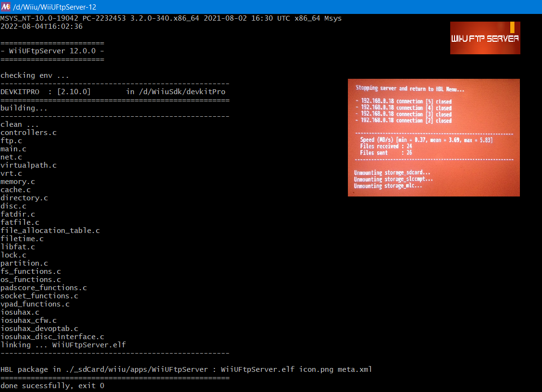Click the 'HBL package in ./_sdCard/wiiu/apps' line

[x=186, y=369]
